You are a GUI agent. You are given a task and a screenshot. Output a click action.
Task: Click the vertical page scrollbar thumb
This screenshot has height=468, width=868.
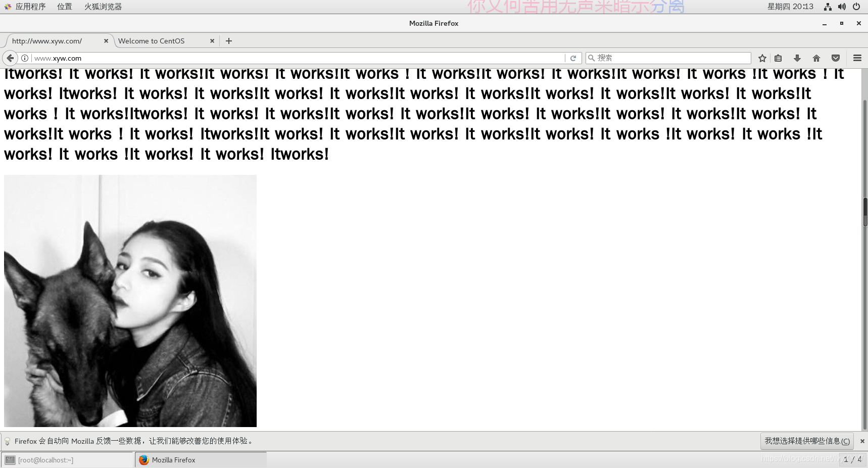pos(865,212)
